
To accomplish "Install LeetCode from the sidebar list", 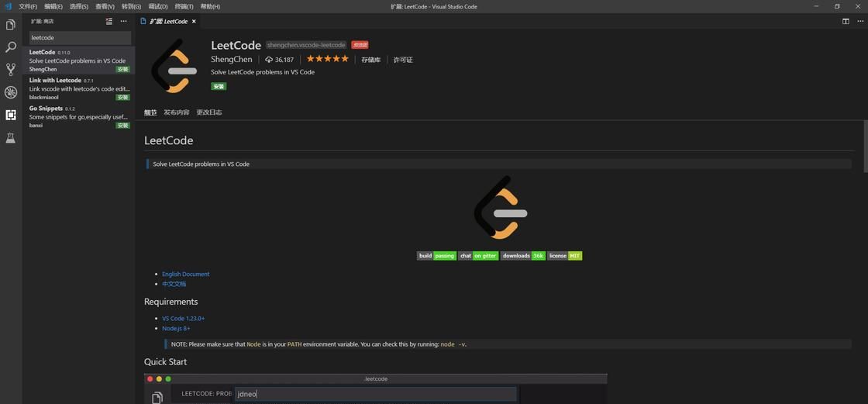I will [123, 69].
